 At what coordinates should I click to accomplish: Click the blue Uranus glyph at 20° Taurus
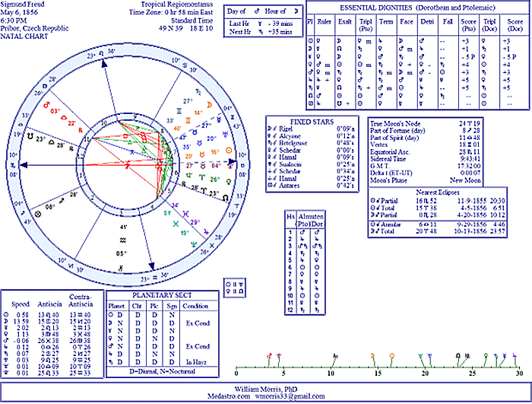click(x=225, y=135)
